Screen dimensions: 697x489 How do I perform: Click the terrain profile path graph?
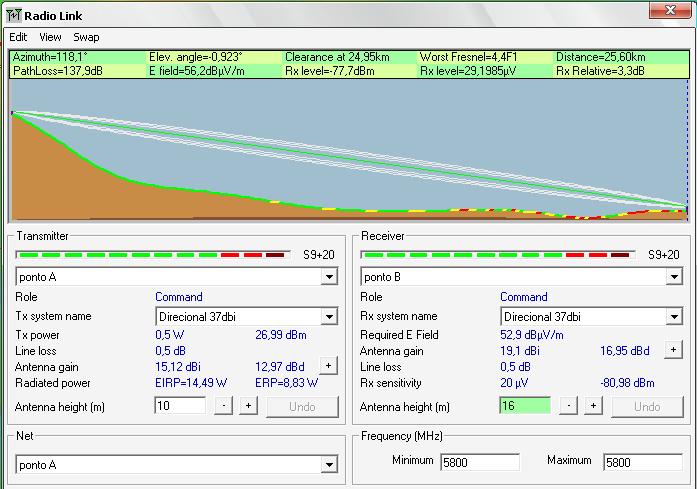click(x=349, y=150)
